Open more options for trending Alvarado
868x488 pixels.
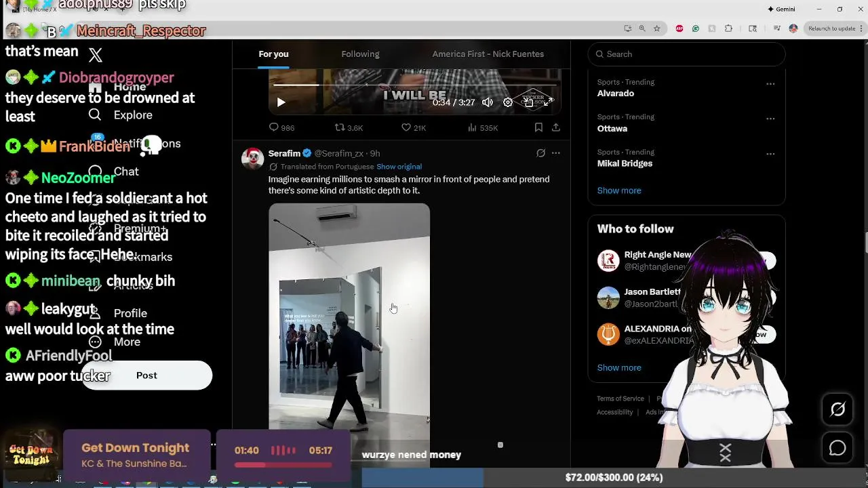(770, 84)
